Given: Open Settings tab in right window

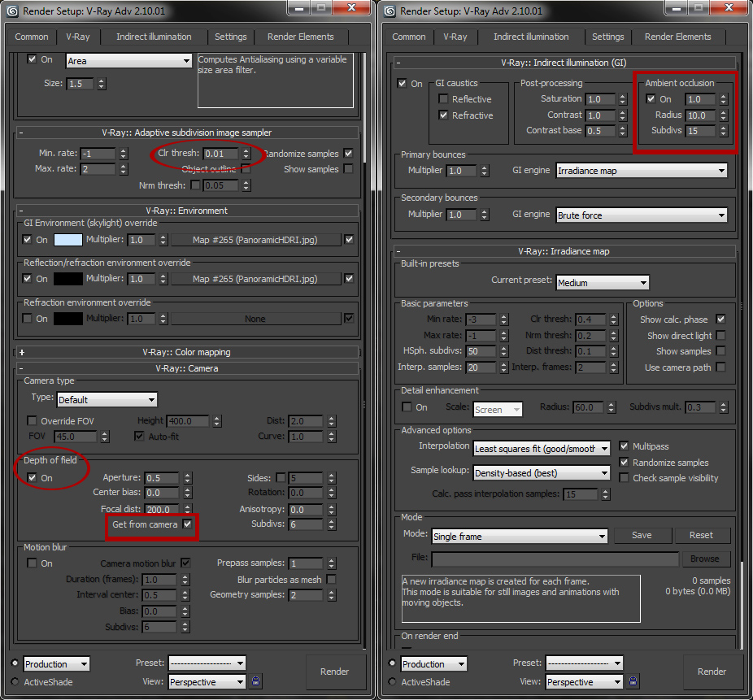Looking at the screenshot, I should 608,37.
